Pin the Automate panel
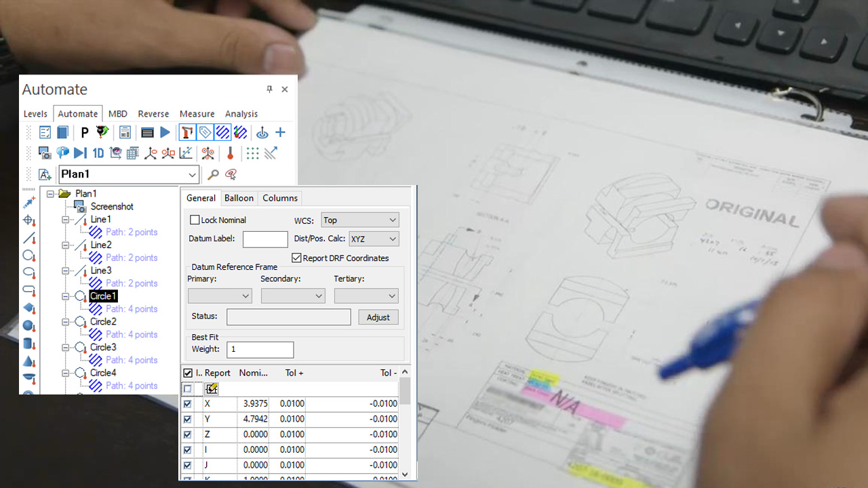This screenshot has height=488, width=868. (x=269, y=89)
